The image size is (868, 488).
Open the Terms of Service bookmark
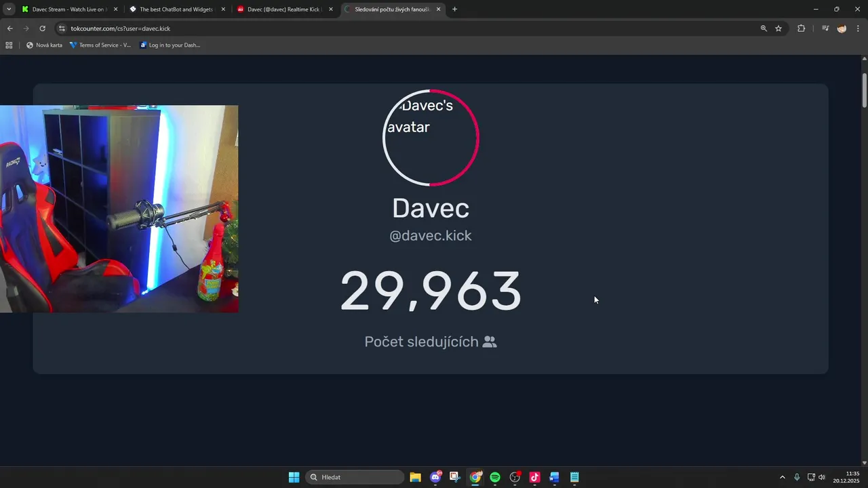coord(100,45)
